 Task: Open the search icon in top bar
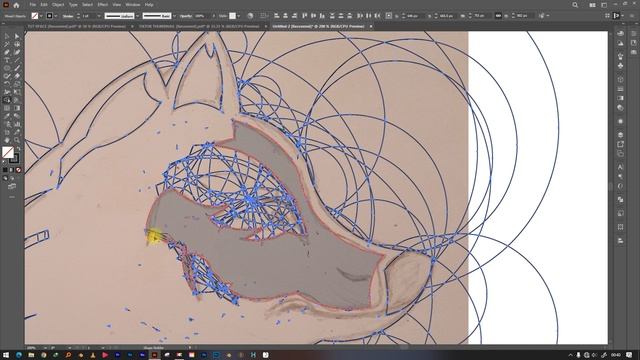coord(575,5)
